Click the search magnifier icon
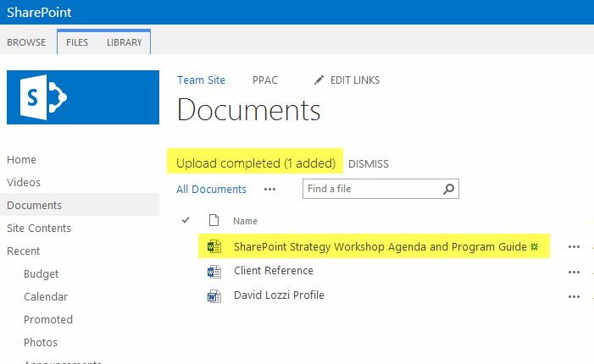Image resolution: width=594 pixels, height=364 pixels. [x=449, y=189]
